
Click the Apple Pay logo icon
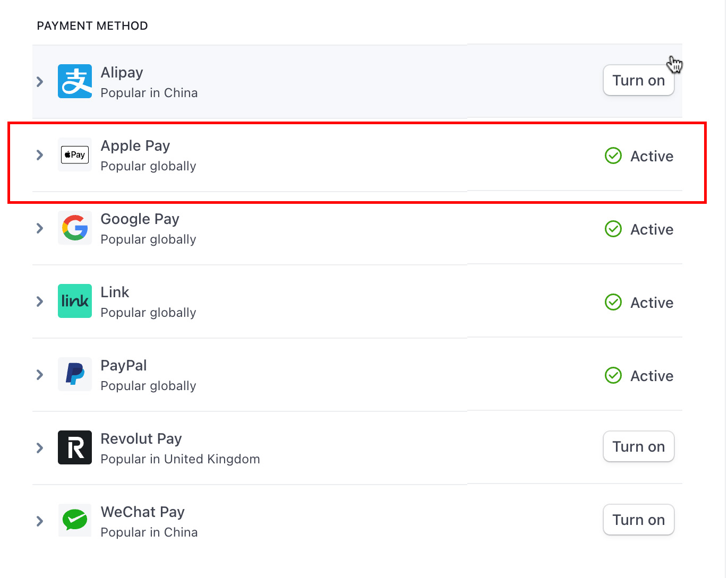coord(75,154)
